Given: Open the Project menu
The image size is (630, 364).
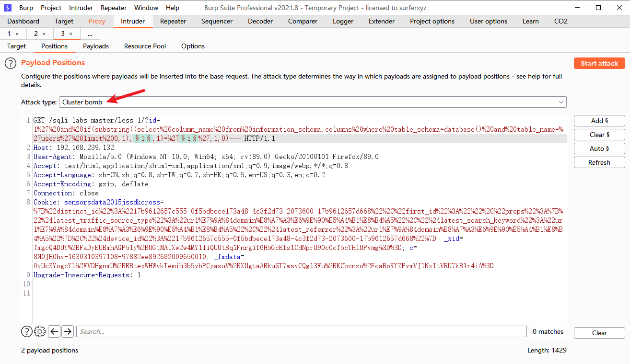Looking at the screenshot, I should 51,8.
